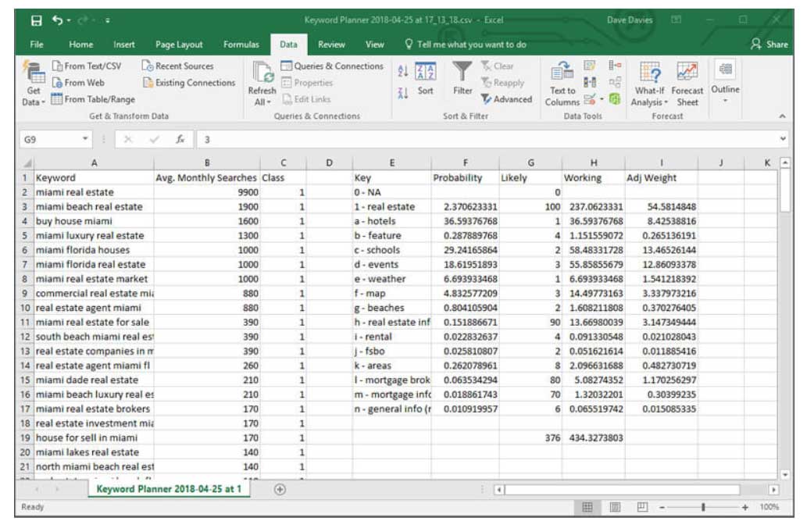Select cell 'miami real estate'
807x532 pixels.
(x=94, y=192)
